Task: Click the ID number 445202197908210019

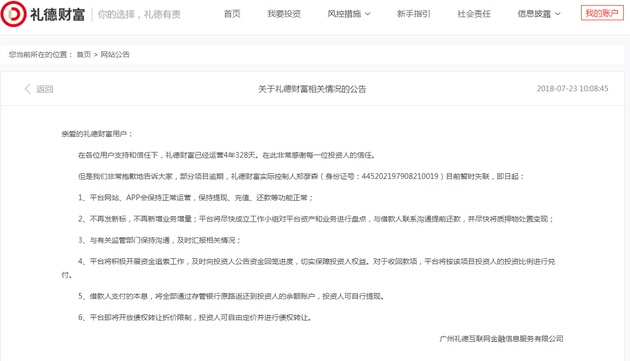Action: point(400,176)
